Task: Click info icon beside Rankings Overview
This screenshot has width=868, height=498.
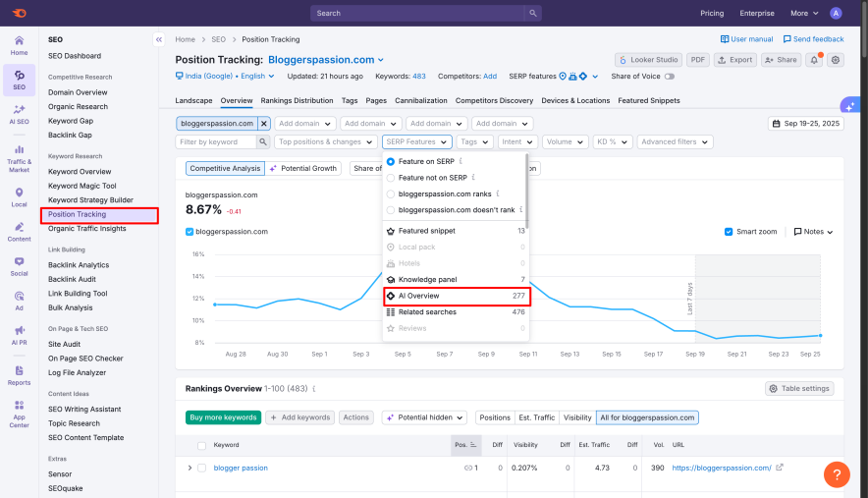Action: [314, 389]
